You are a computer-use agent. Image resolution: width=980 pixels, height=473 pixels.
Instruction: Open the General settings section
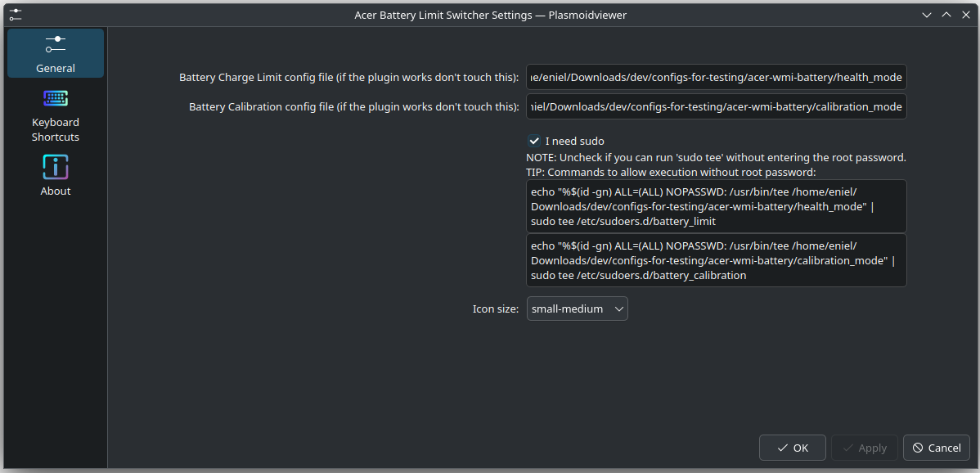pyautogui.click(x=56, y=53)
